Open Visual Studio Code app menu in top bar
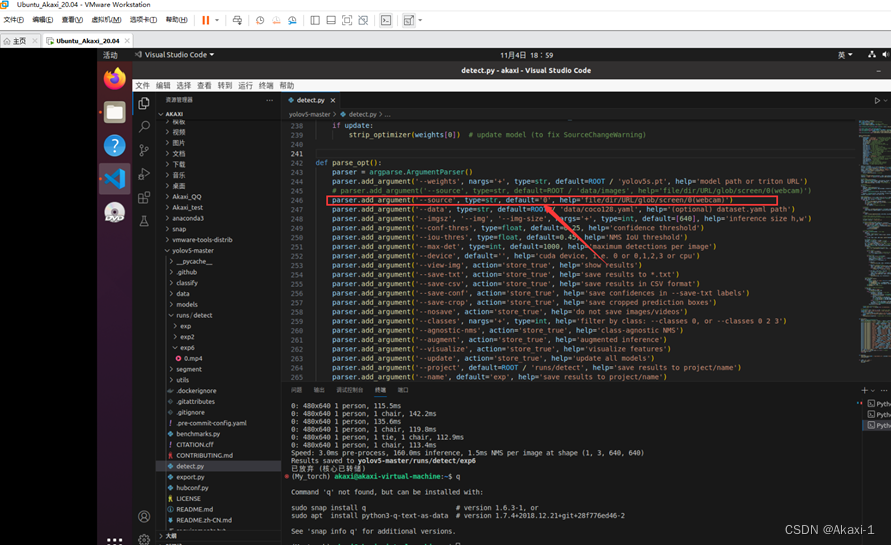 point(174,55)
